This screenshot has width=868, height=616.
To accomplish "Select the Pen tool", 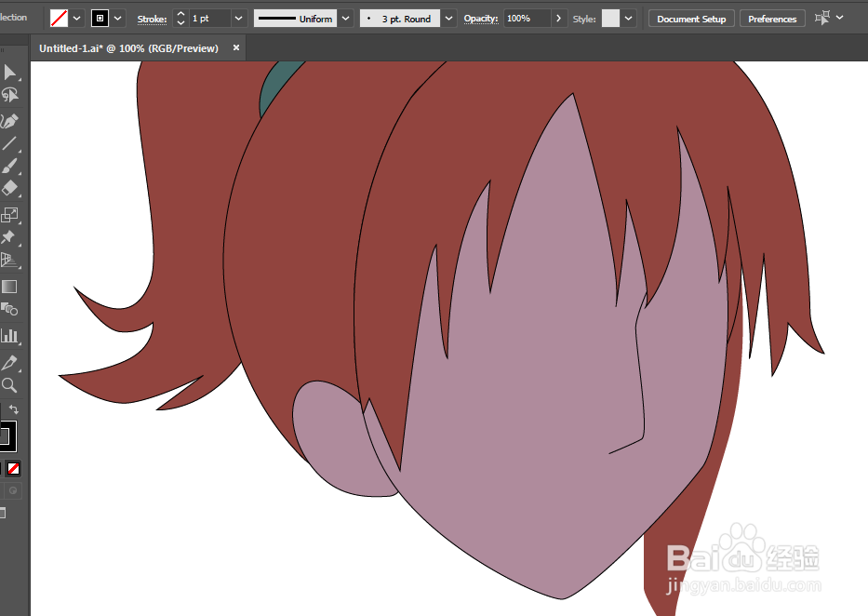I will tap(9, 121).
